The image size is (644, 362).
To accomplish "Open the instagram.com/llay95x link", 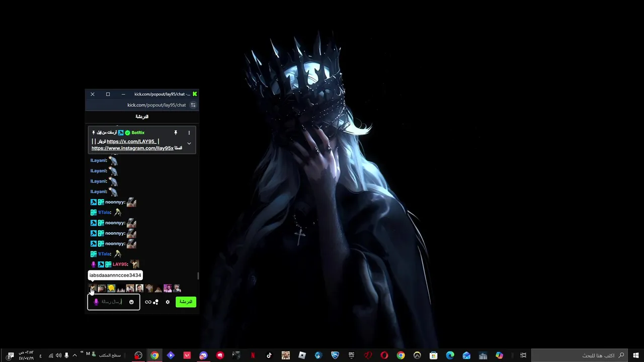I will [132, 148].
